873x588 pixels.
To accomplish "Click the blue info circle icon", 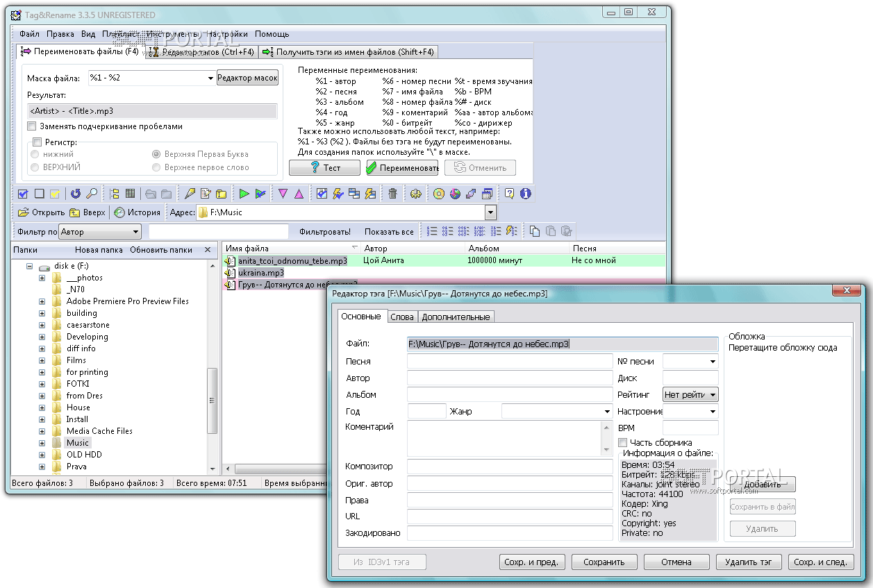I will tap(525, 194).
